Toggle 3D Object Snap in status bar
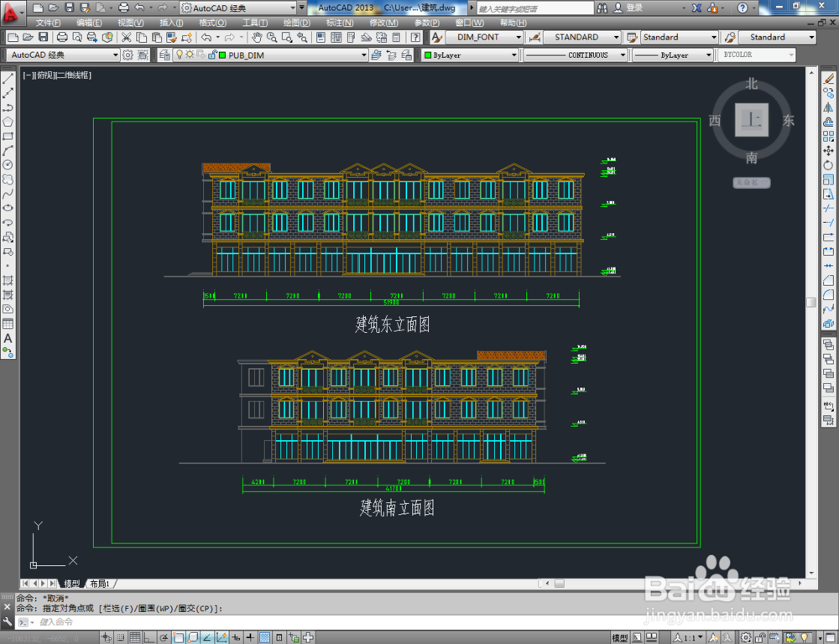The height and width of the screenshot is (644, 839). pyautogui.click(x=193, y=637)
